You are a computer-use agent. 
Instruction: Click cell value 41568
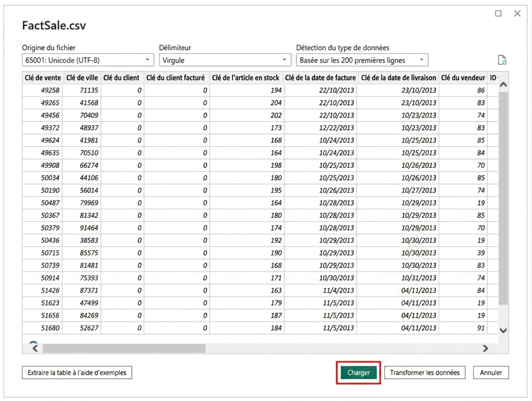coord(89,102)
